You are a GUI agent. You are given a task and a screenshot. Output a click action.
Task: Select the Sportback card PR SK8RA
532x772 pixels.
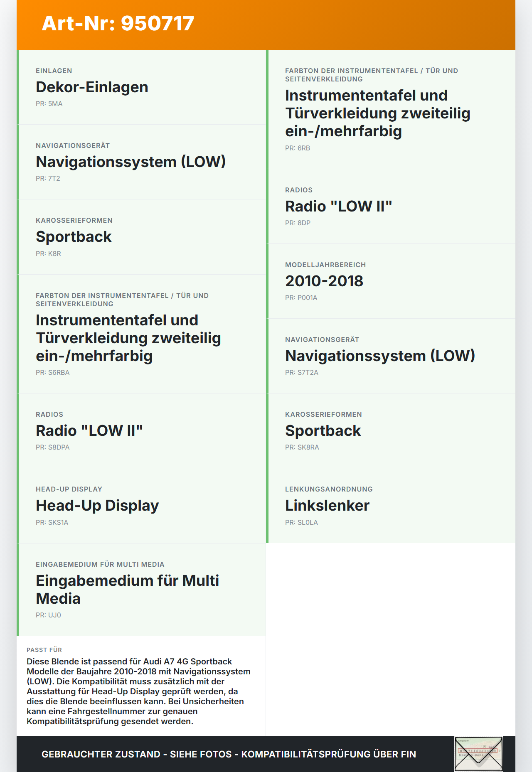pos(391,431)
